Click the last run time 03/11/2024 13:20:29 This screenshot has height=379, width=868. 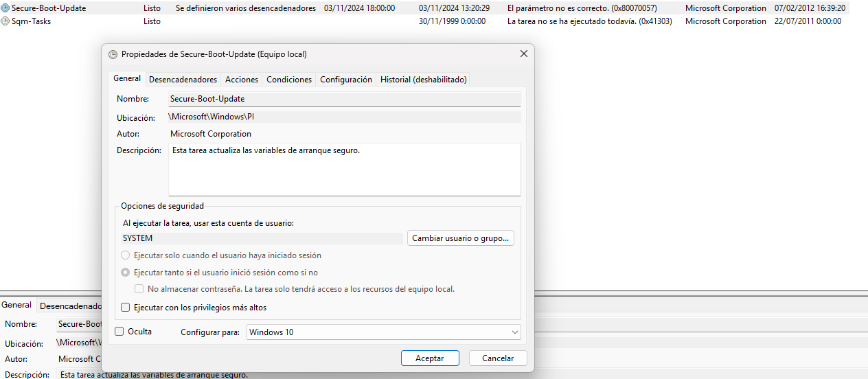click(454, 8)
